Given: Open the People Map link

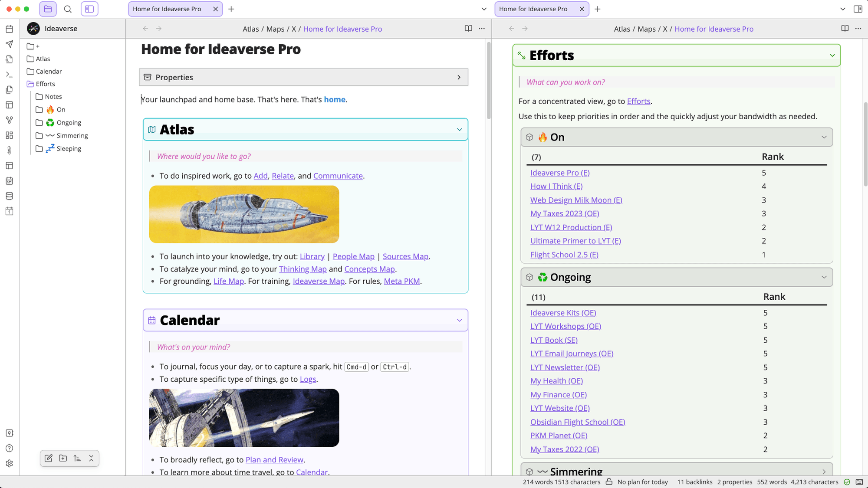Looking at the screenshot, I should pyautogui.click(x=353, y=256).
